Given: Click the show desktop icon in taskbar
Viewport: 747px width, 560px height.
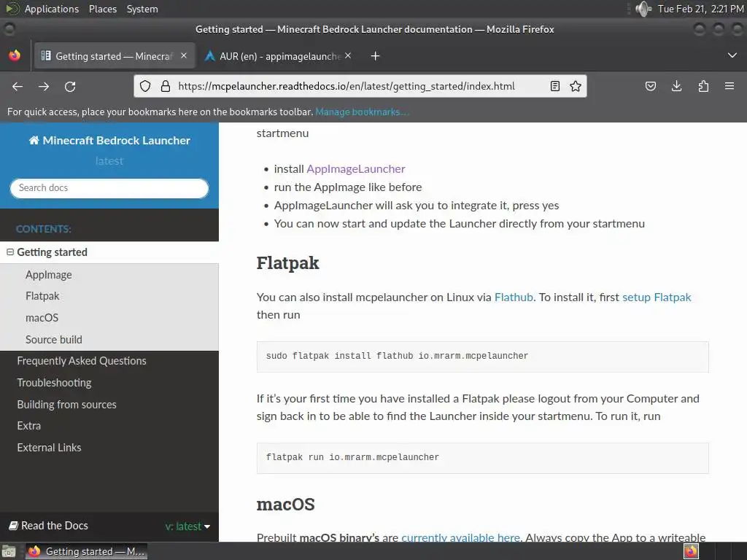Looking at the screenshot, I should point(9,551).
